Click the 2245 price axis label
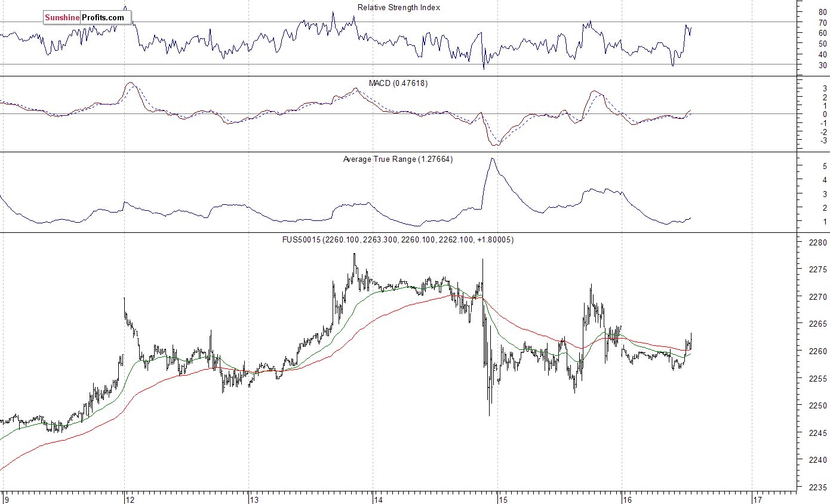 click(819, 433)
